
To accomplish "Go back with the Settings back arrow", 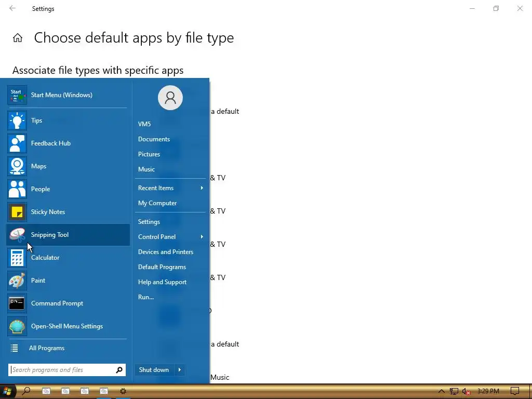I will point(12,8).
